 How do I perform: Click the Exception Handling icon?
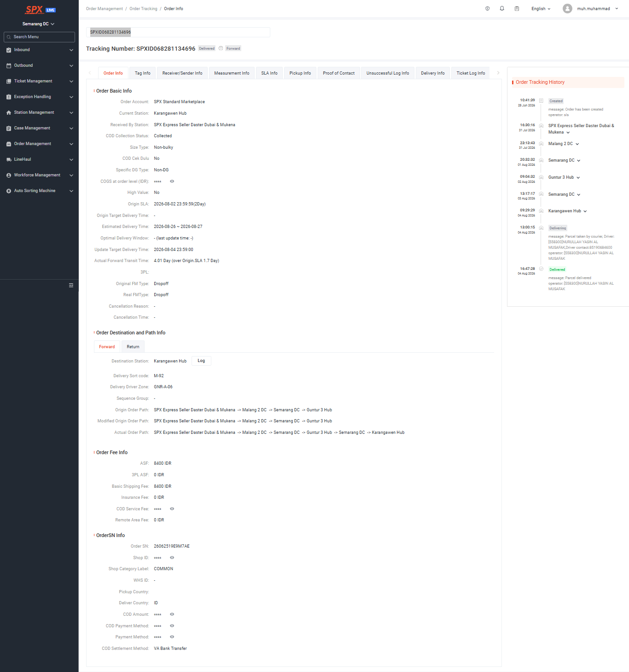(x=9, y=97)
